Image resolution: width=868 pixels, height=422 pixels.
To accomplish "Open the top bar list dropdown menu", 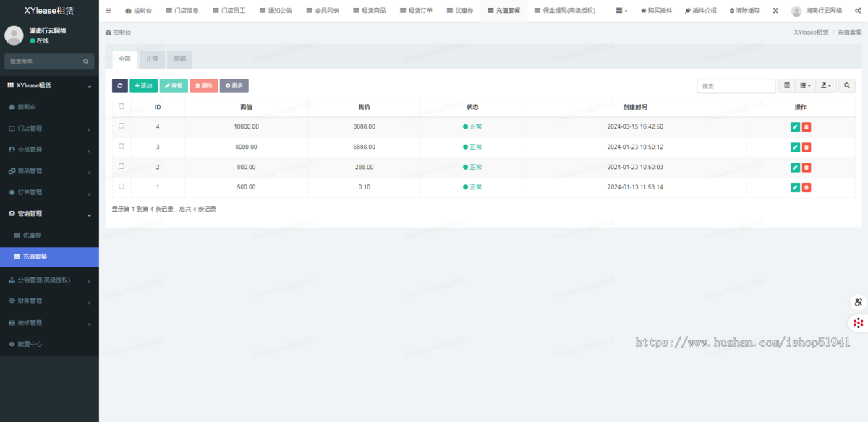I will [x=621, y=11].
